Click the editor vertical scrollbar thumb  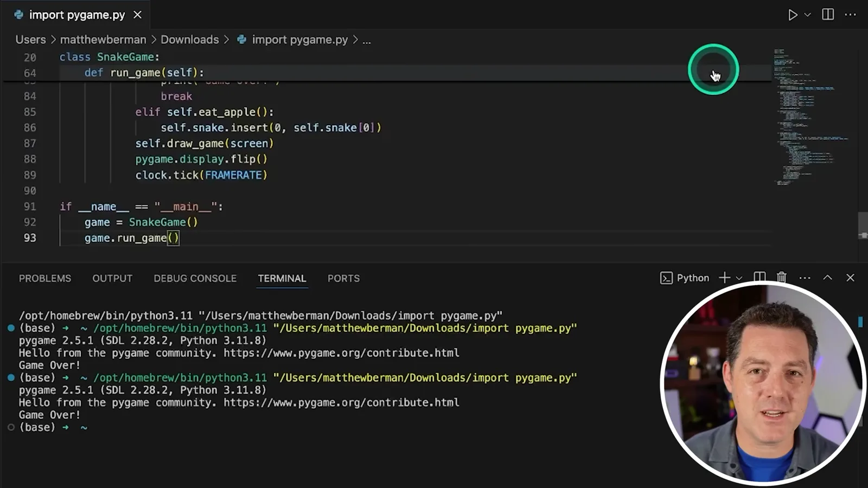click(863, 226)
